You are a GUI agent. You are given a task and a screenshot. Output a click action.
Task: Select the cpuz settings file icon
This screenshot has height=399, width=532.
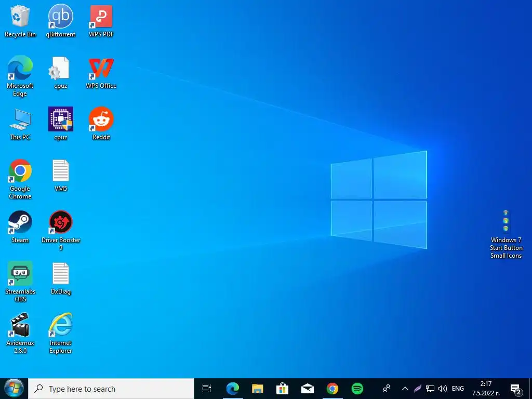point(61,73)
